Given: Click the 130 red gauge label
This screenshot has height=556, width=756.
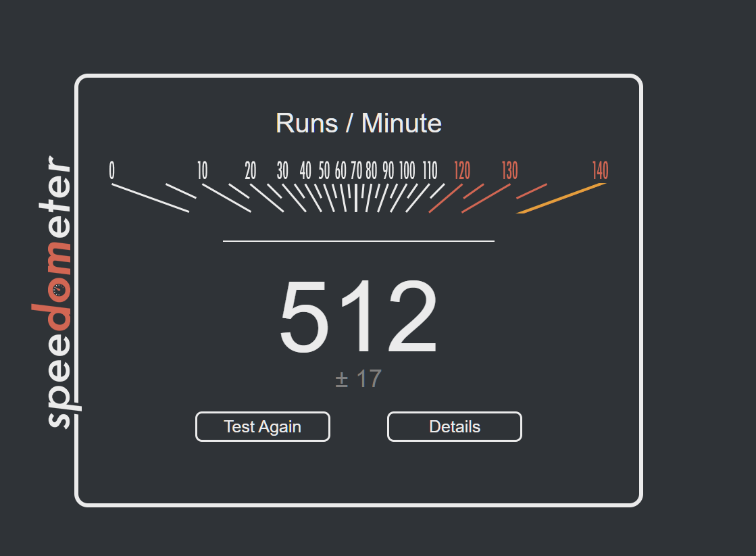Looking at the screenshot, I should pyautogui.click(x=509, y=171).
